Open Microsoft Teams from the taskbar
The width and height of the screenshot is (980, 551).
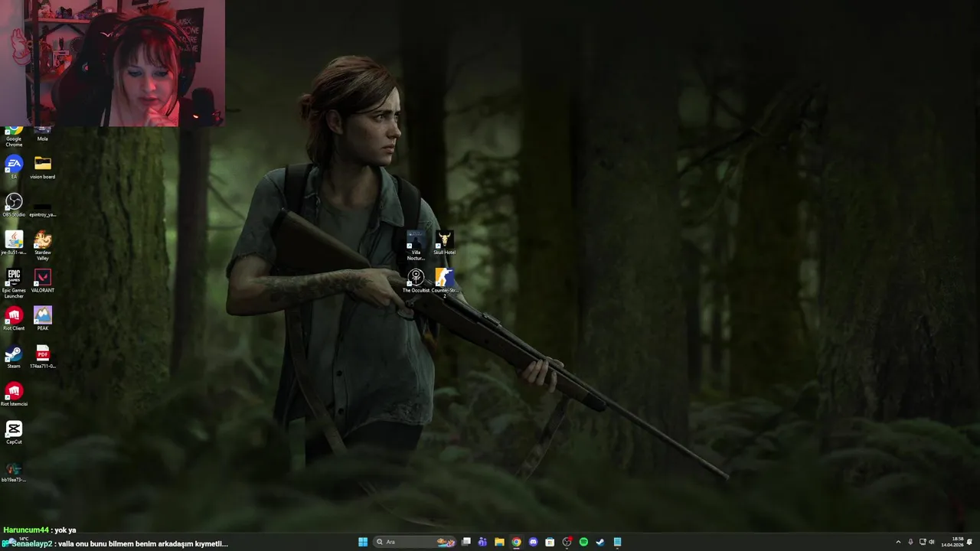pos(482,542)
